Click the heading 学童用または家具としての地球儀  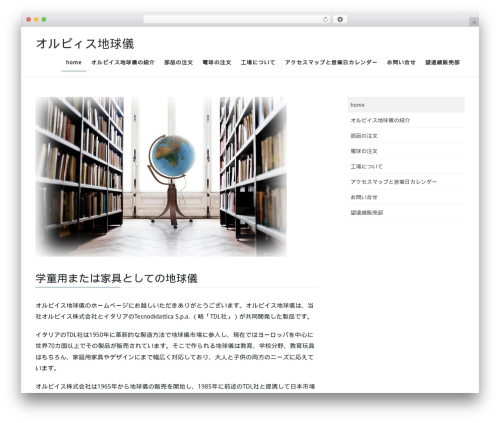[117, 278]
